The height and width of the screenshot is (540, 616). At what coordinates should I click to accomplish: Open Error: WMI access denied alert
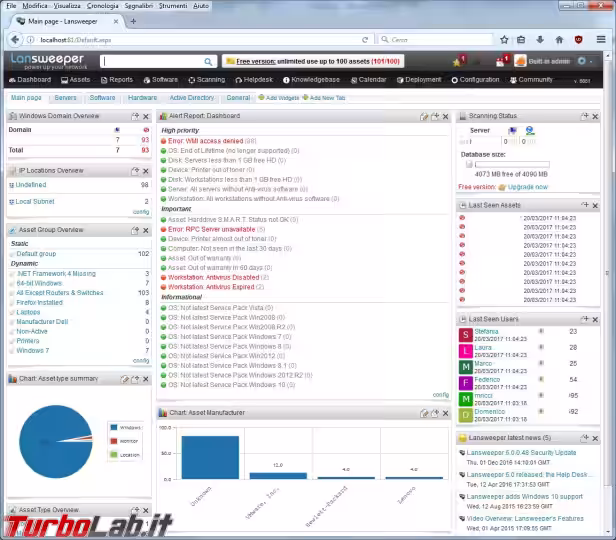tap(205, 141)
